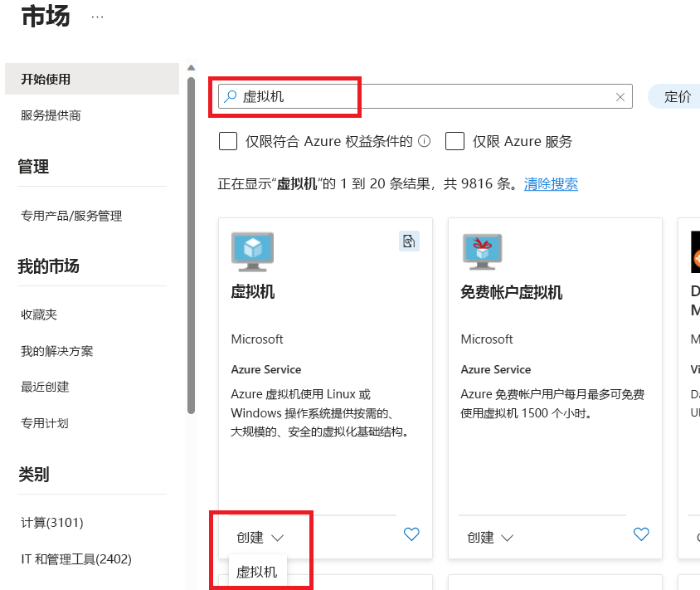This screenshot has height=590, width=700.
Task: Enable the 仅限 Azure 服务 filter
Action: click(x=455, y=141)
